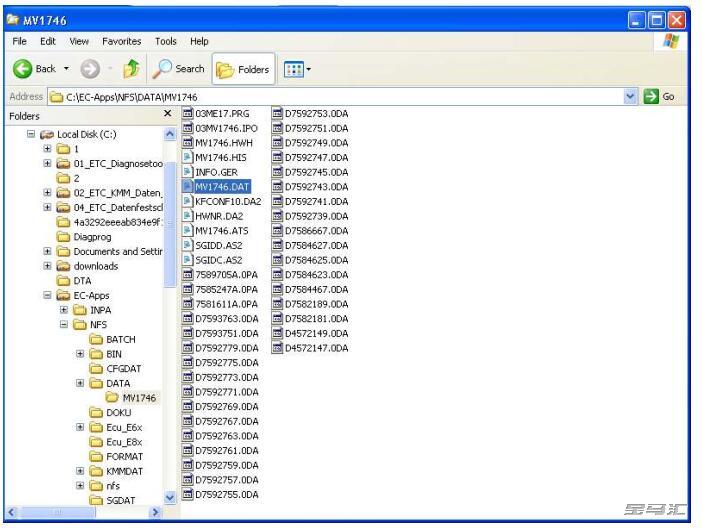This screenshot has width=702, height=532.
Task: Open the Tools menu
Action: (166, 41)
